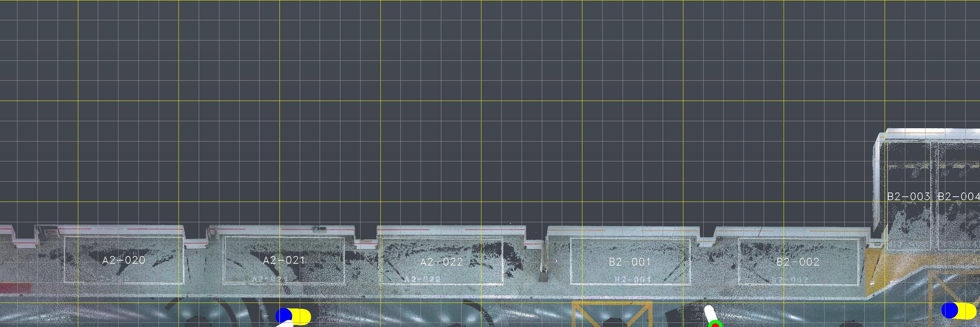The height and width of the screenshot is (327, 980).
Task: Select the B2-001 bay label
Action: click(x=630, y=262)
